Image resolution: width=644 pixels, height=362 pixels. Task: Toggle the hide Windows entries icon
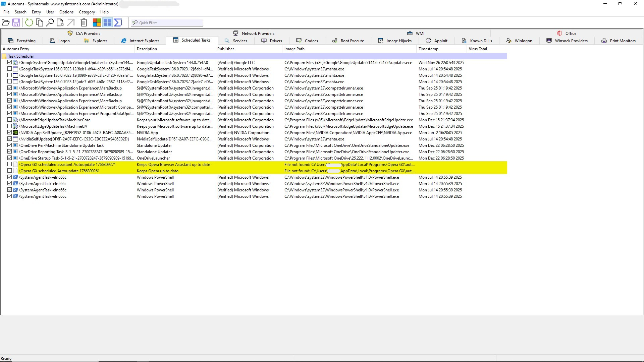pyautogui.click(x=107, y=22)
